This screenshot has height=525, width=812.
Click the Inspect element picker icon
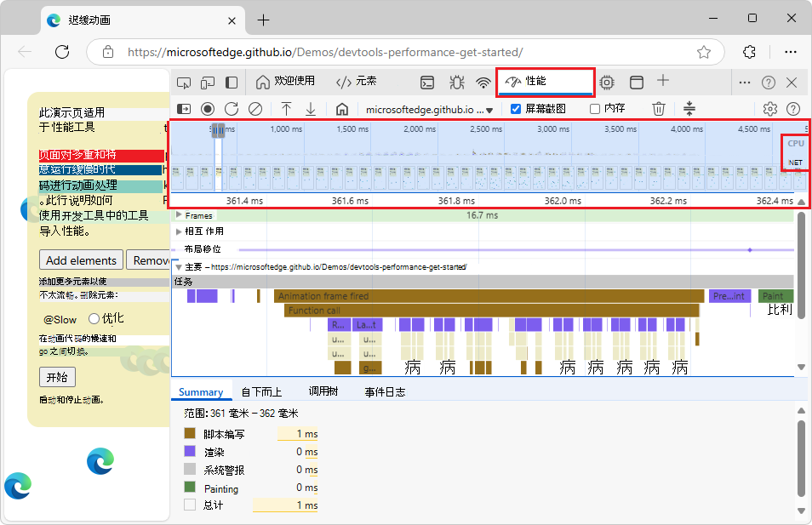pyautogui.click(x=184, y=83)
